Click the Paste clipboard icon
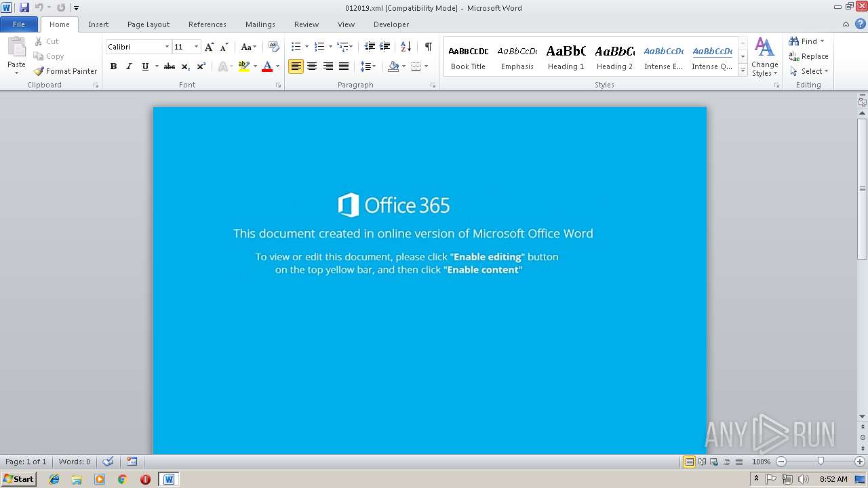The image size is (868, 488). pyautogui.click(x=16, y=48)
